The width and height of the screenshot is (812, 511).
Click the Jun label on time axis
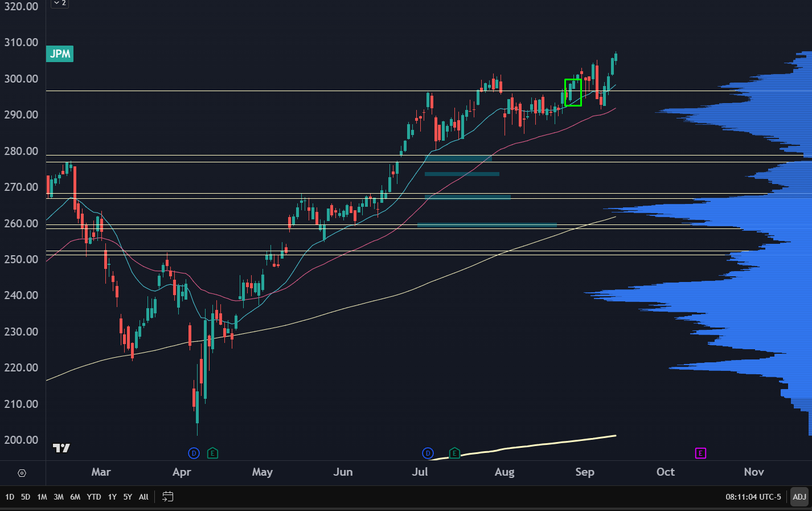[x=343, y=472]
